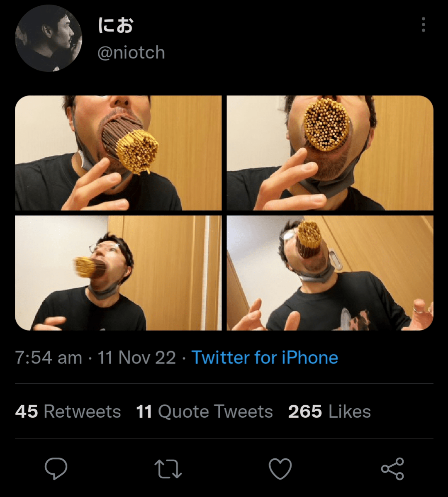Open the にお display name profile
Viewport: 448px width, 497px height.
click(116, 26)
